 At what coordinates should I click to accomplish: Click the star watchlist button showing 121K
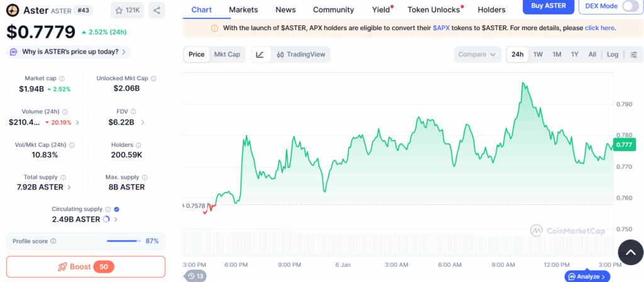tap(126, 11)
